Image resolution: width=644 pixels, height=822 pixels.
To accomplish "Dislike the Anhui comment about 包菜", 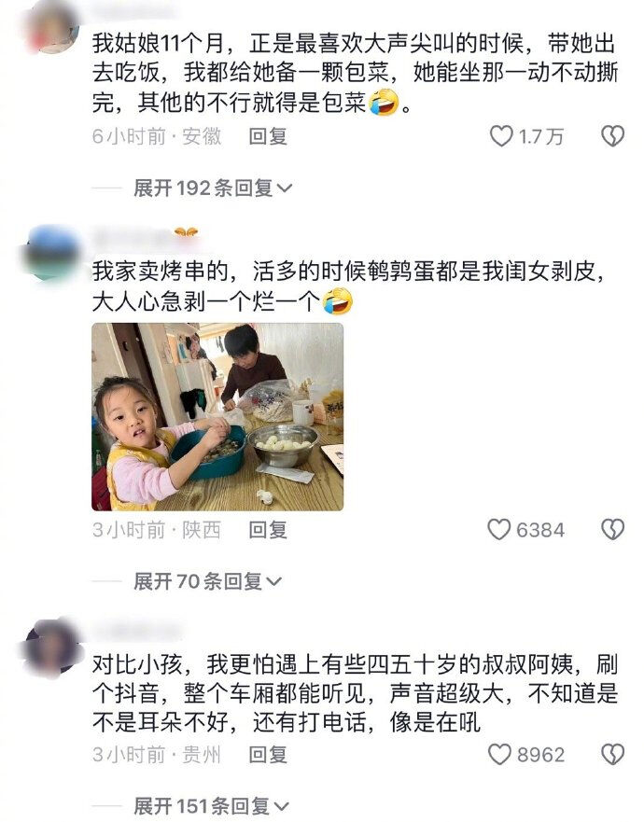I will [x=612, y=136].
